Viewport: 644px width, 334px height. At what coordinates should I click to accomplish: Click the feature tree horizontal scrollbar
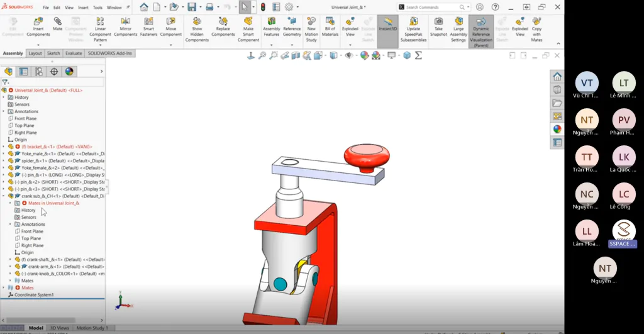coord(40,320)
